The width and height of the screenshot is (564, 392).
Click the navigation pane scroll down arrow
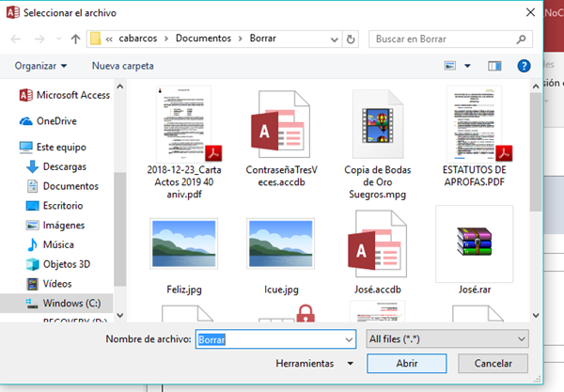(x=120, y=316)
